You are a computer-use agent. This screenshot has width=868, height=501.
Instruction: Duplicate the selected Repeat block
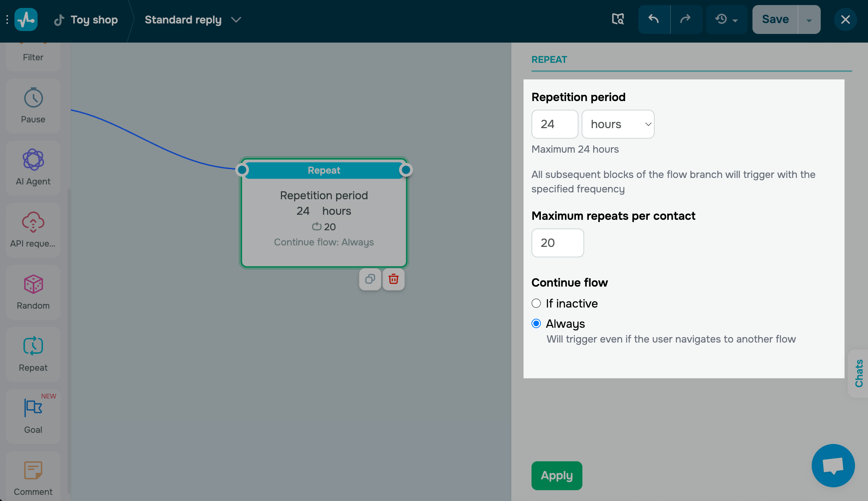370,279
